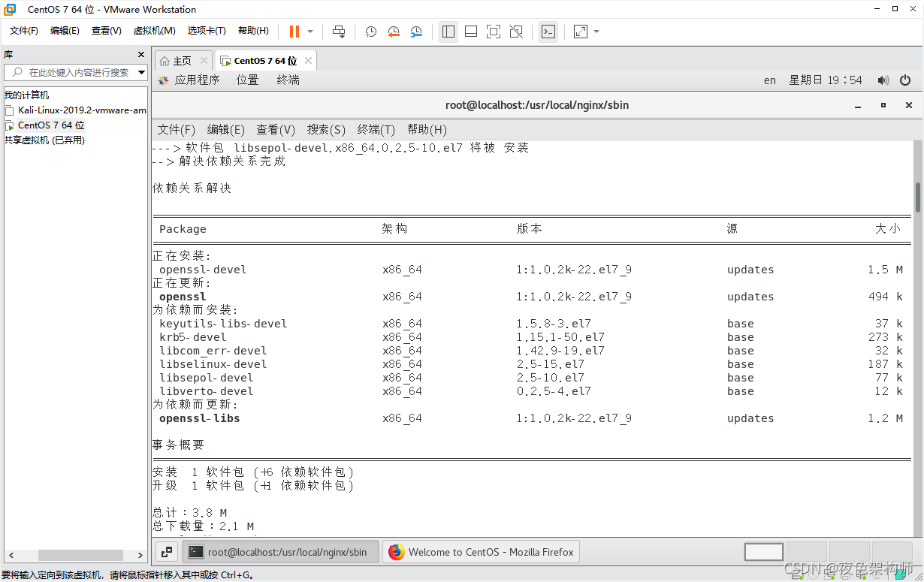Take a snapshot of the virtual machine
The image size is (924, 582).
(370, 32)
